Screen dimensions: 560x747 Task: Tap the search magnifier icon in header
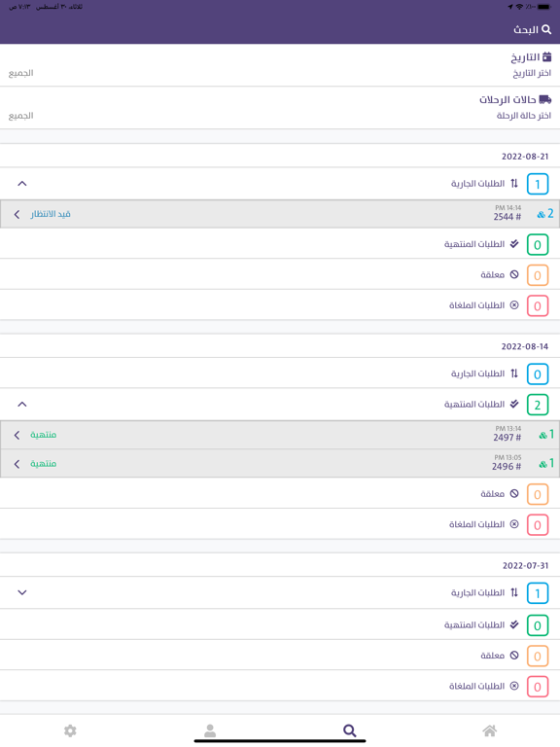(546, 29)
